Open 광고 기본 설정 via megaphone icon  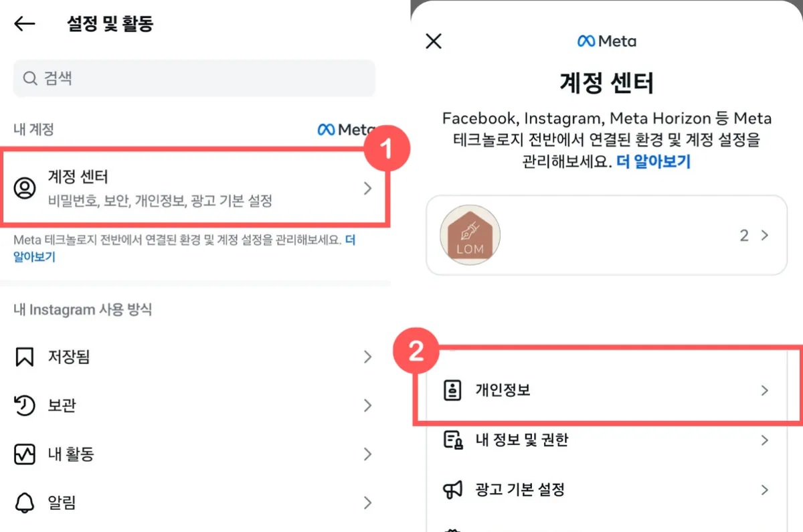pos(454,489)
